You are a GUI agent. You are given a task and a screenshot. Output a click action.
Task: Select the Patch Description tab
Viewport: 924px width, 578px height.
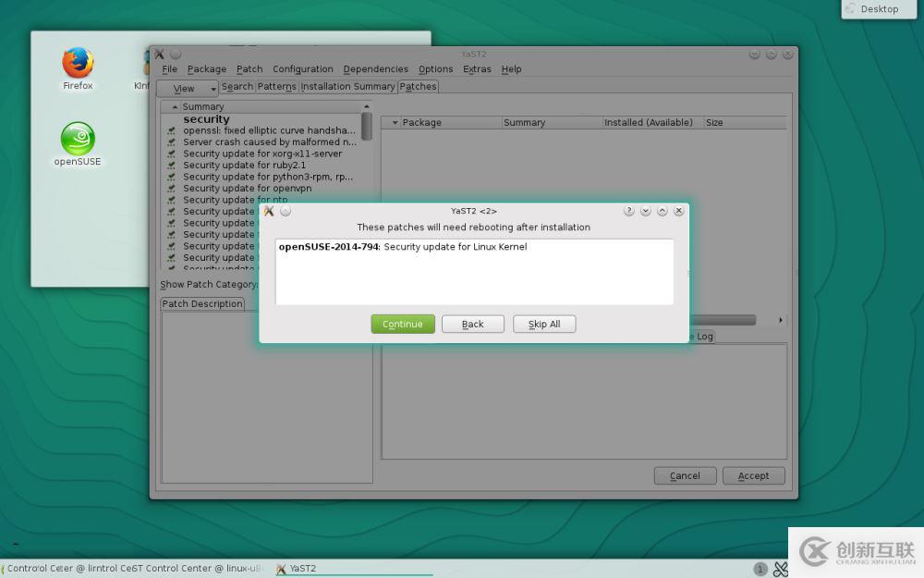coord(202,303)
